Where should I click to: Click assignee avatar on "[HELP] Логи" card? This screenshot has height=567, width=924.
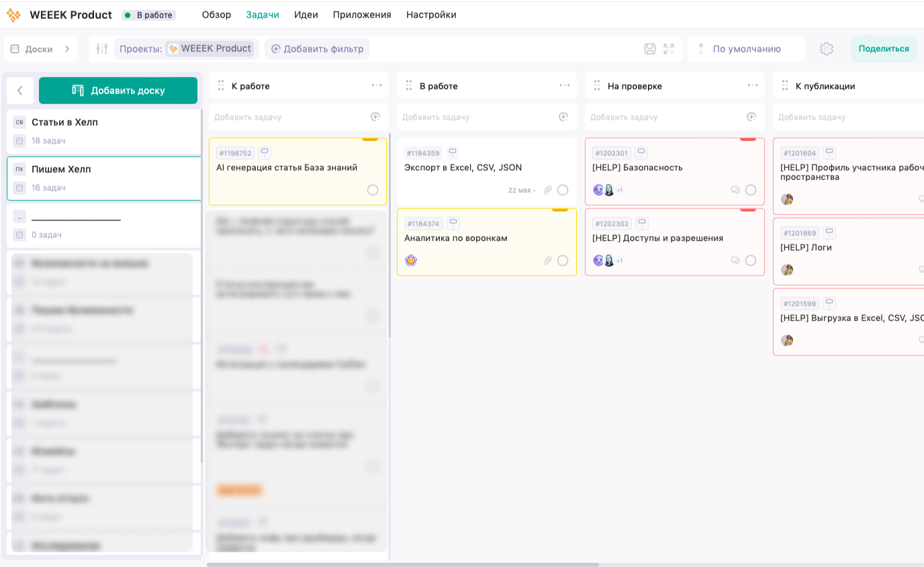787,269
